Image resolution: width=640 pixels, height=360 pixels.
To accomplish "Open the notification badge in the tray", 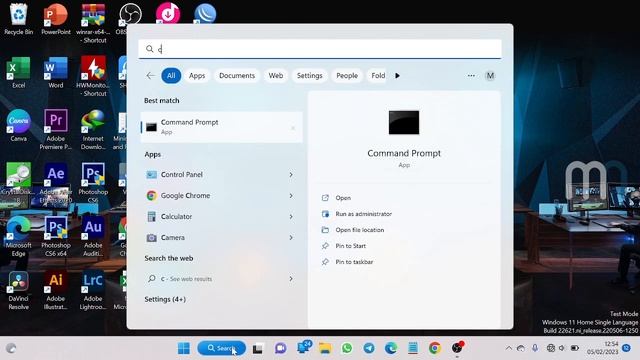I will [x=627, y=348].
